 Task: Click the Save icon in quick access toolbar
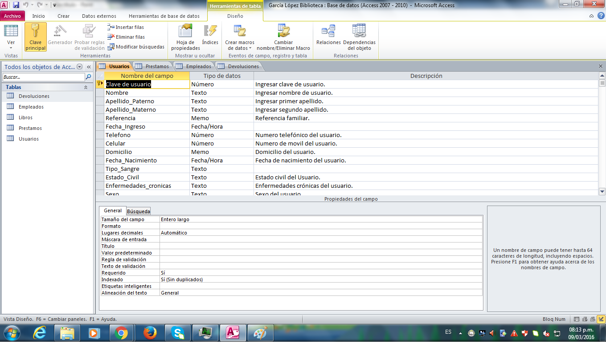tap(16, 5)
